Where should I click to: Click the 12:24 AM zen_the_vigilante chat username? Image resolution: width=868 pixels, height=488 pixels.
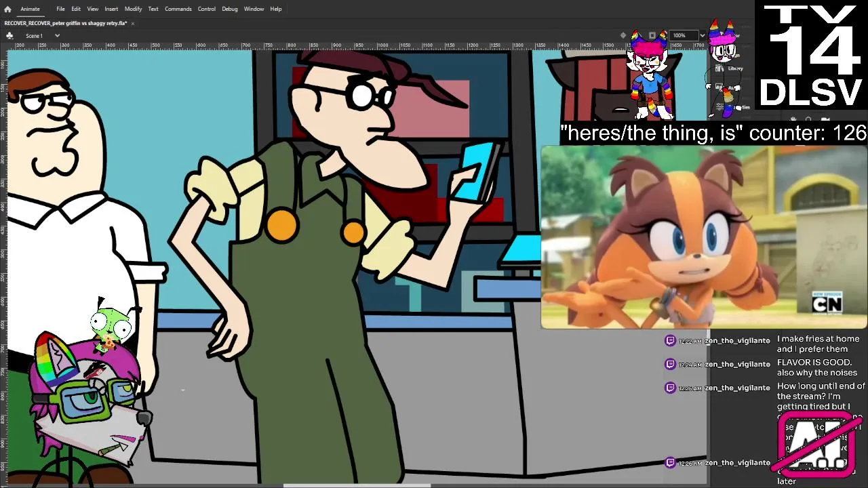pyautogui.click(x=737, y=365)
